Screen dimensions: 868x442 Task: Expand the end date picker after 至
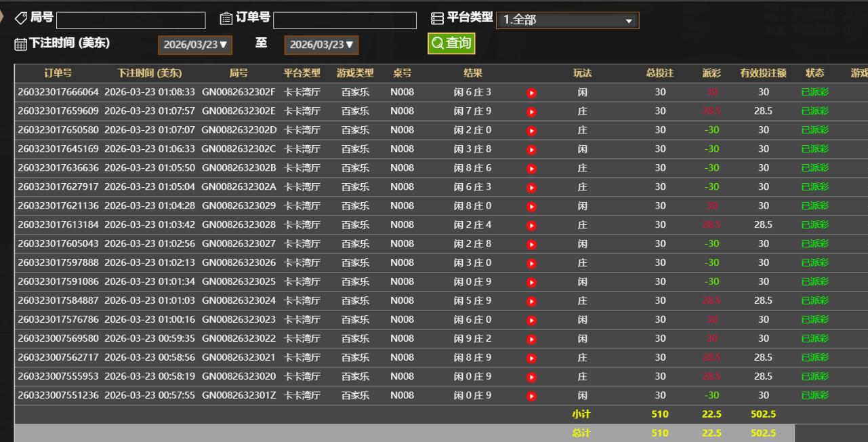321,45
